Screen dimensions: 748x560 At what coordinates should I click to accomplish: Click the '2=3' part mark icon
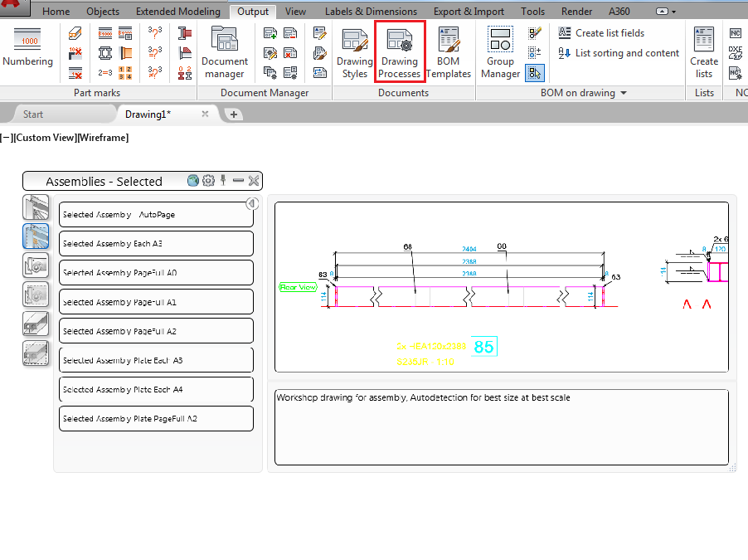(x=105, y=73)
